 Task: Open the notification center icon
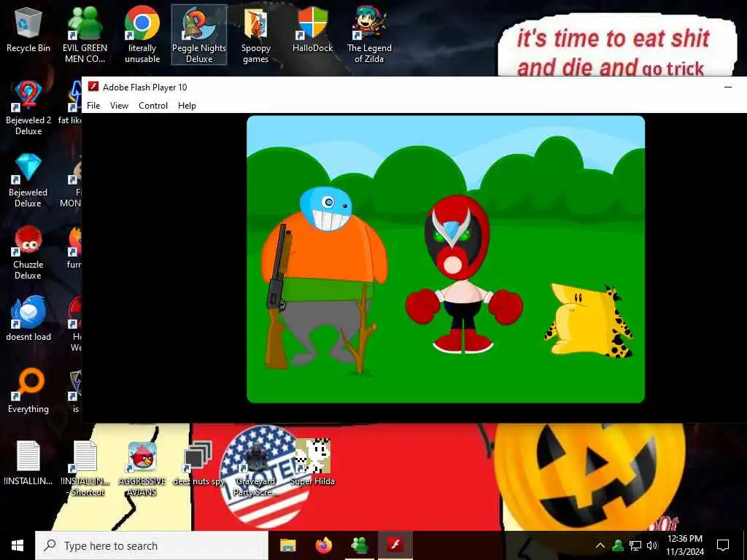tap(723, 545)
